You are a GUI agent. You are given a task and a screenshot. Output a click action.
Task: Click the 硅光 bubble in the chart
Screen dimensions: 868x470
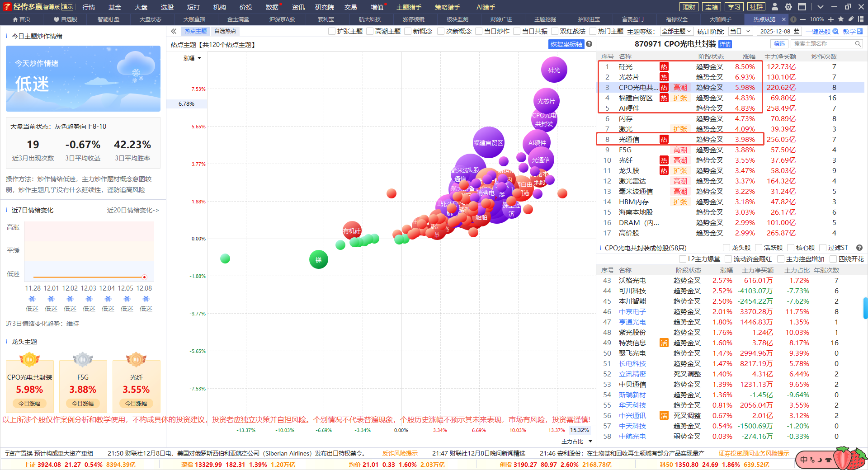[x=554, y=70]
